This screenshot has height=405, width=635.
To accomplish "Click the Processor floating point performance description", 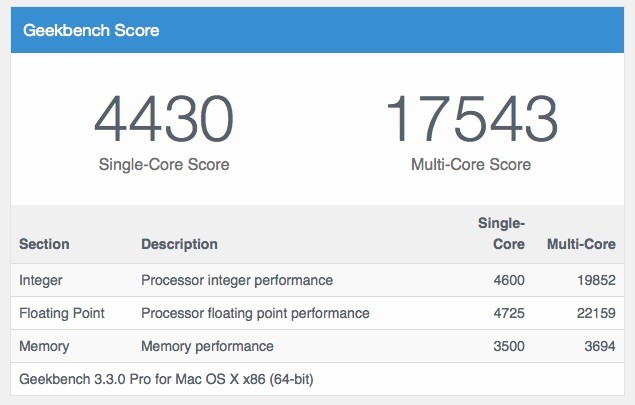I will tap(255, 313).
